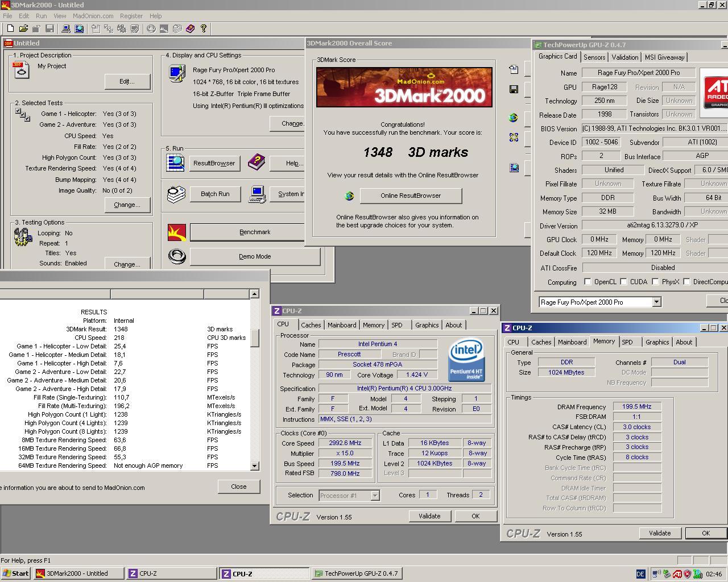Screen dimensions: 728x582
Task: Switch to the Caches tab in the left CPU-Z window
Action: pyautogui.click(x=311, y=325)
